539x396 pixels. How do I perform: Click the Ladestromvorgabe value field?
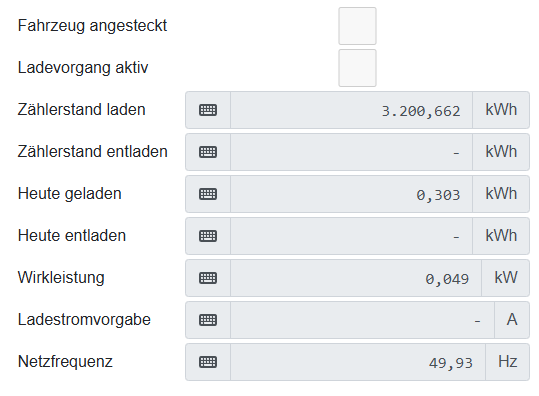[362, 320]
